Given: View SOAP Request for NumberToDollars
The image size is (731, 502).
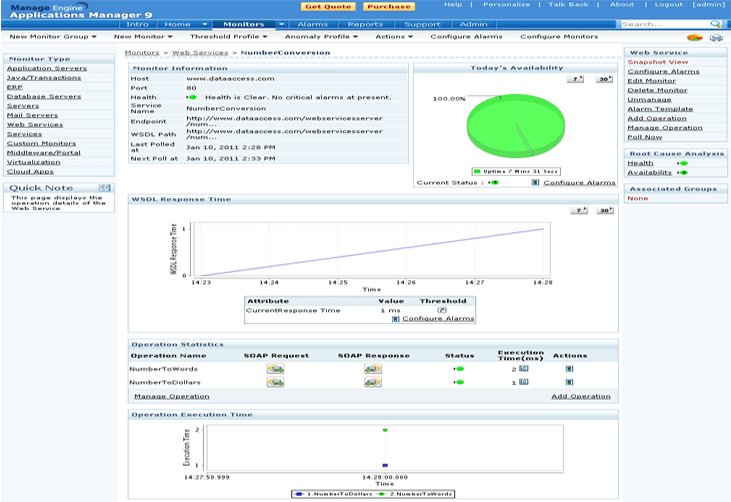Looking at the screenshot, I should pos(276,382).
